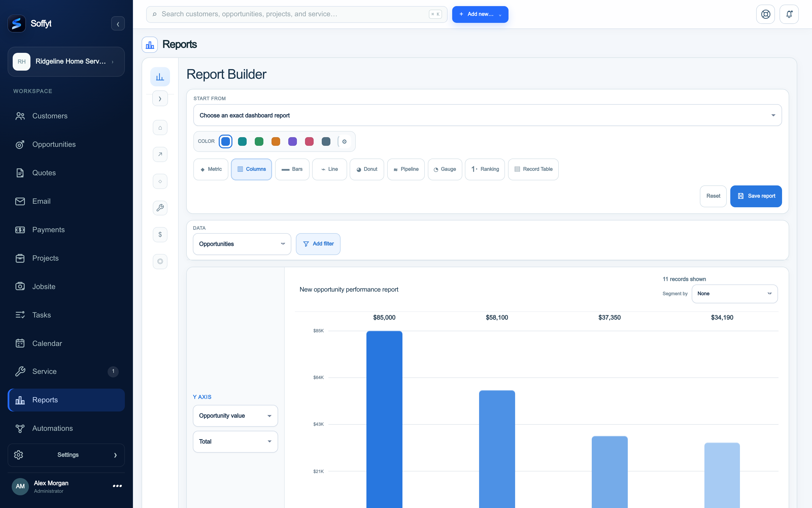Select the Columns chart type
The width and height of the screenshot is (812, 508).
pos(251,169)
